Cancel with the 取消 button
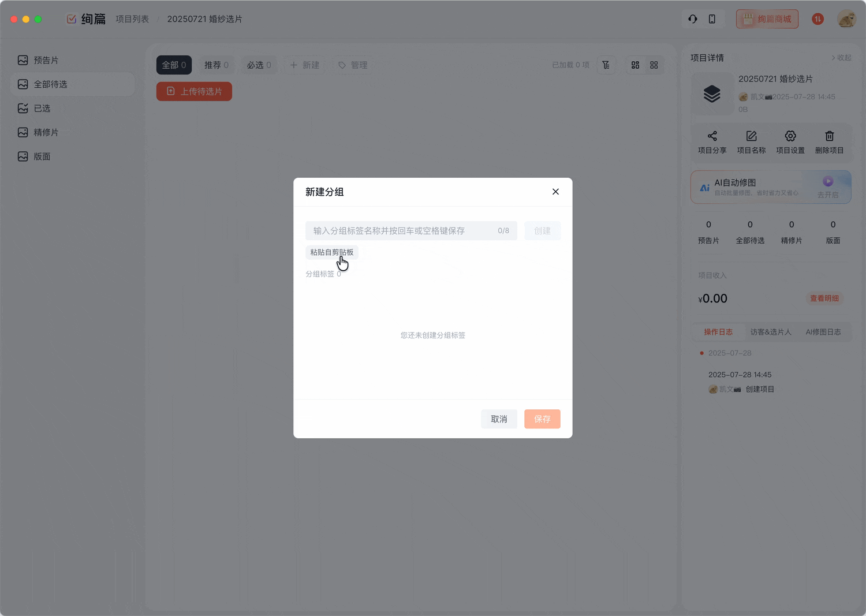Screen dimensions: 866x616 click(x=499, y=419)
